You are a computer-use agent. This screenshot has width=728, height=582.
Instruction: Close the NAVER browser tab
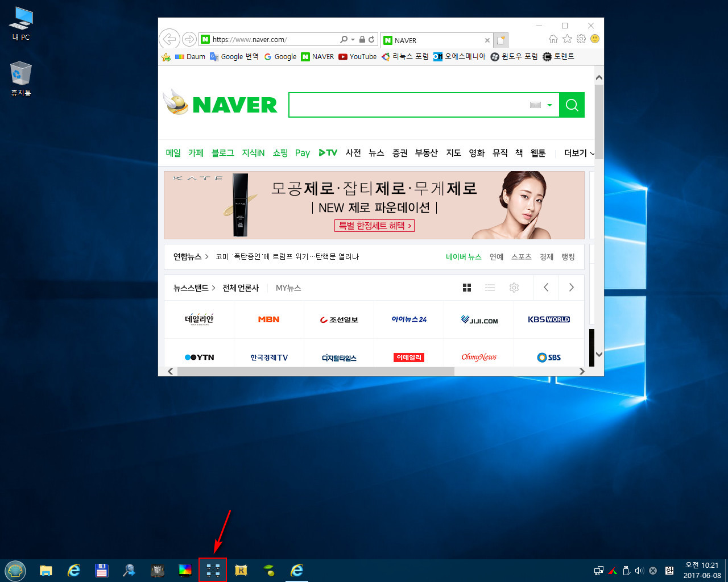tap(487, 40)
